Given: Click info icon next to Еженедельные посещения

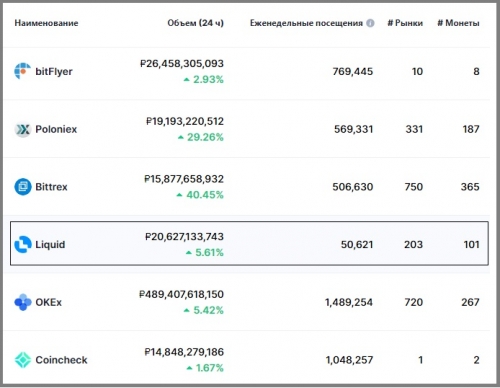Looking at the screenshot, I should coord(370,23).
